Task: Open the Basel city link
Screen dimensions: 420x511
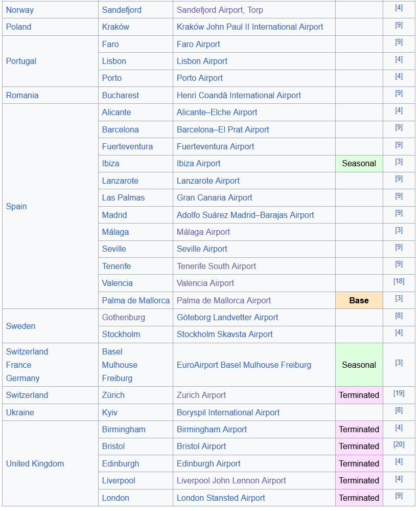Action: [x=112, y=351]
